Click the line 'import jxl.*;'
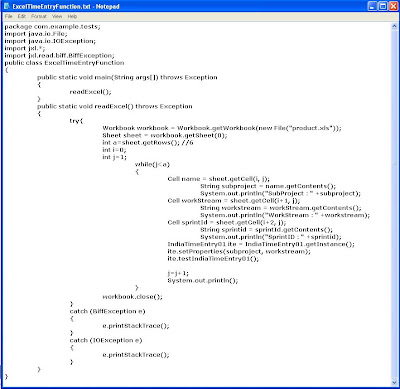This screenshot has height=389, width=400. (25, 48)
